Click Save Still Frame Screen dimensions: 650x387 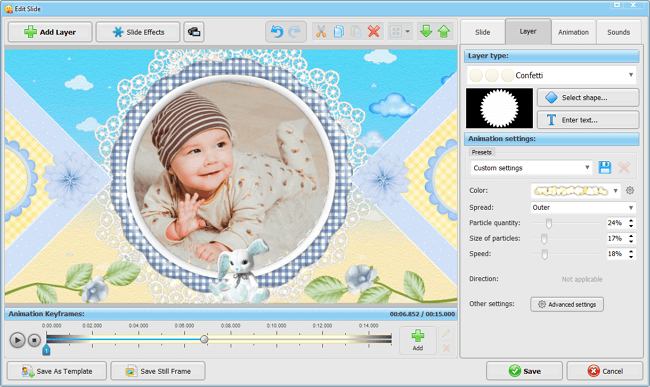point(158,371)
